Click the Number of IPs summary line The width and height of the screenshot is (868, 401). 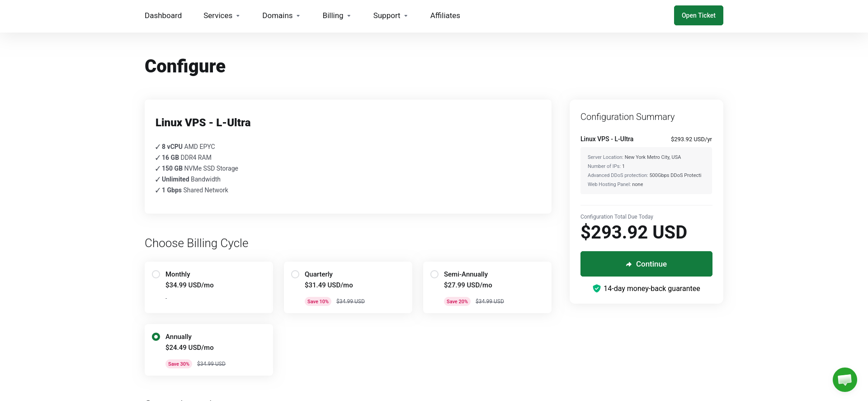tap(606, 166)
